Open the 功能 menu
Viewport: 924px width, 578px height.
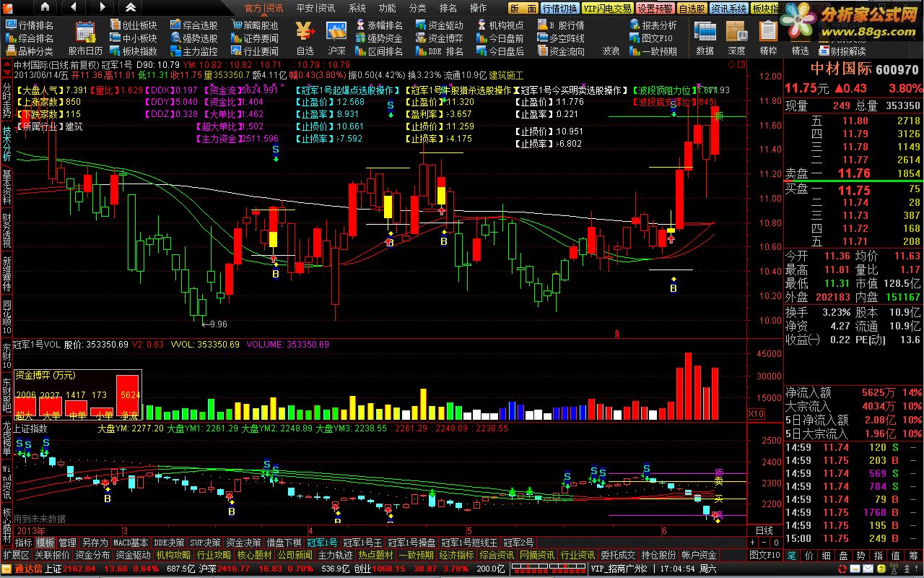coord(387,8)
